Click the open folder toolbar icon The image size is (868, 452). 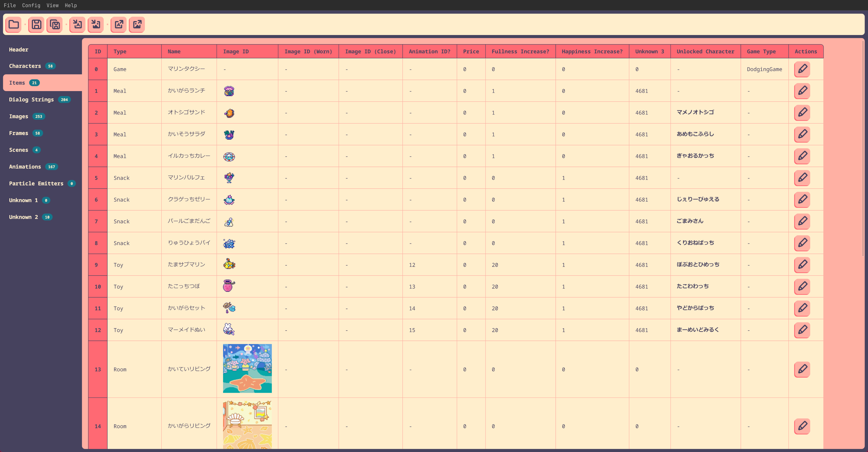13,25
